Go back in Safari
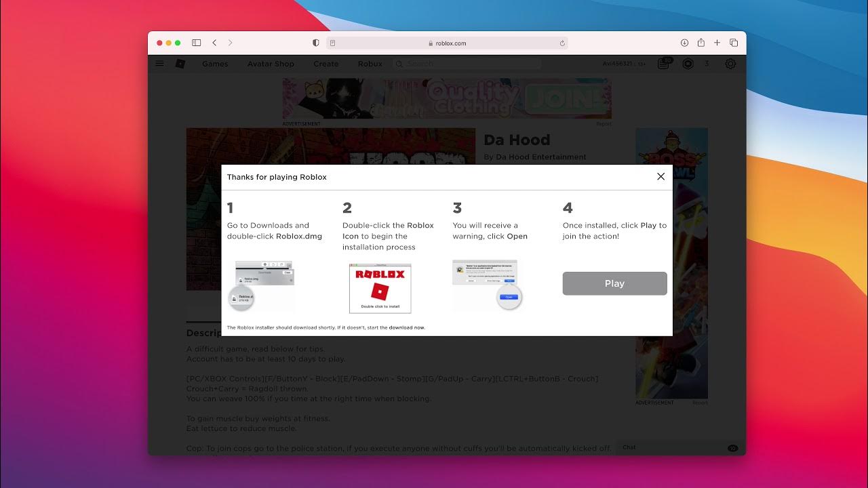The height and width of the screenshot is (488, 868). coord(214,43)
